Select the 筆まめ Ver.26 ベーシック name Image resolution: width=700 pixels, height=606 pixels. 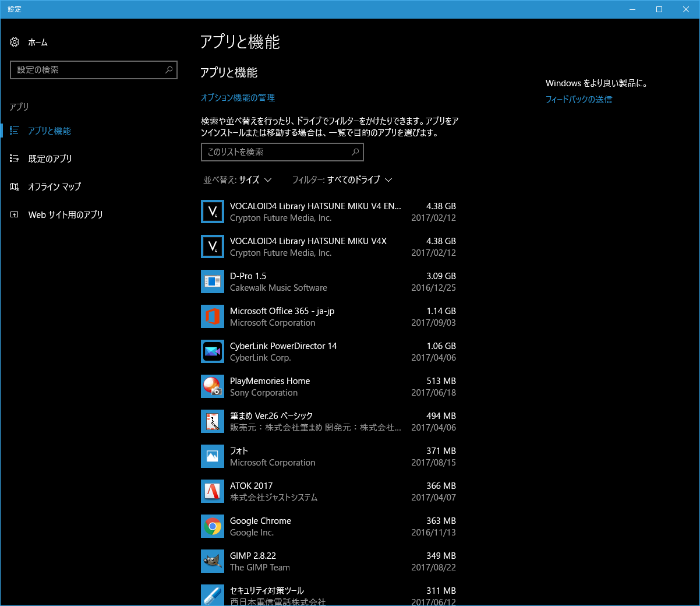[x=271, y=416]
